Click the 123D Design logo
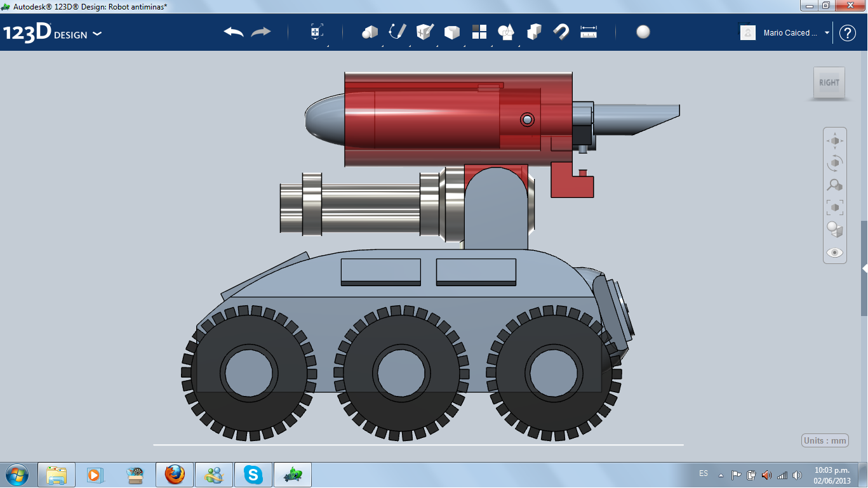Screen dimensions: 868x488 46,33
